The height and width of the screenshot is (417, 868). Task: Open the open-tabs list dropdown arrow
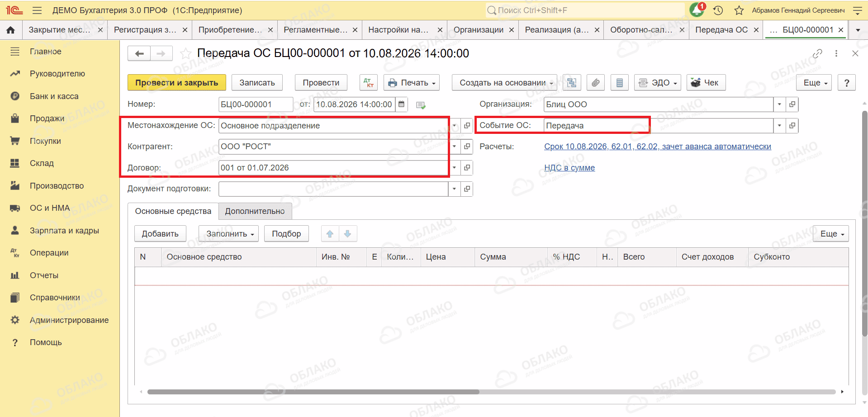[x=858, y=30]
